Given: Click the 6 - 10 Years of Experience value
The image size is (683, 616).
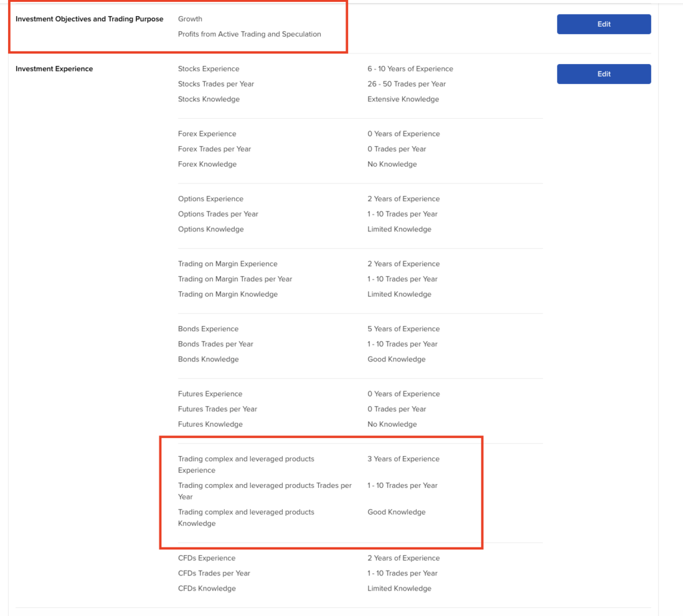Looking at the screenshot, I should coord(410,69).
